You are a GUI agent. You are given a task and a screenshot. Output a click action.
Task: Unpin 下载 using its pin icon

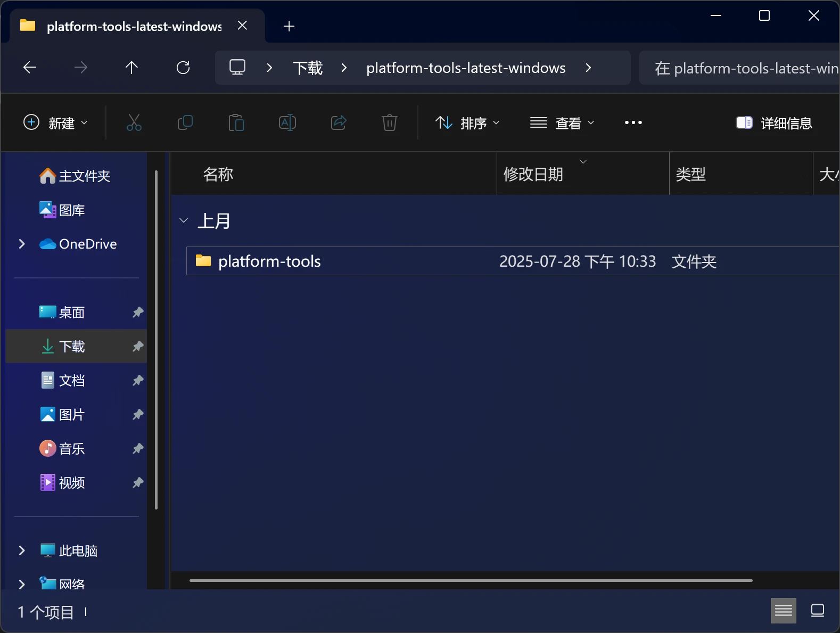pos(138,346)
